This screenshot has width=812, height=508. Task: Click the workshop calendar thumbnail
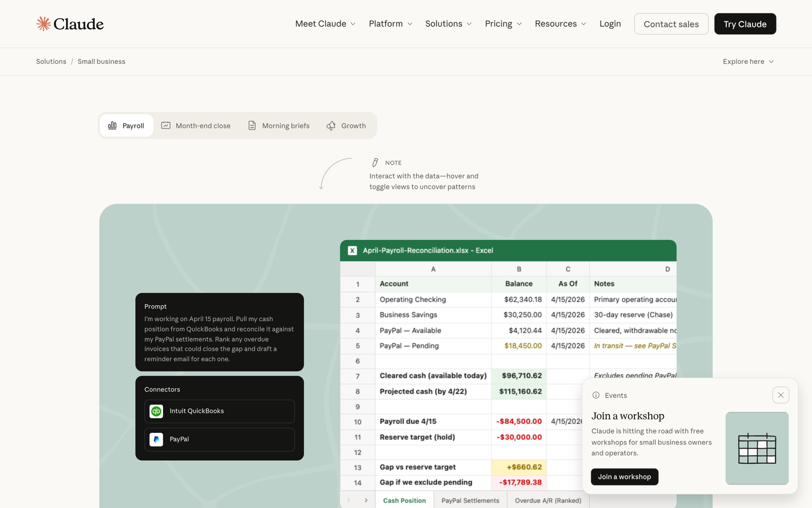[757, 448]
